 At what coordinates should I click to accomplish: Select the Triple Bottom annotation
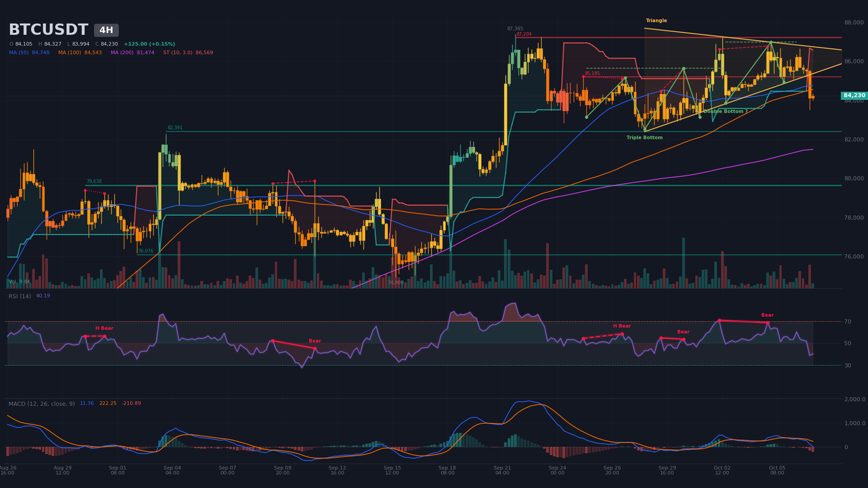644,138
